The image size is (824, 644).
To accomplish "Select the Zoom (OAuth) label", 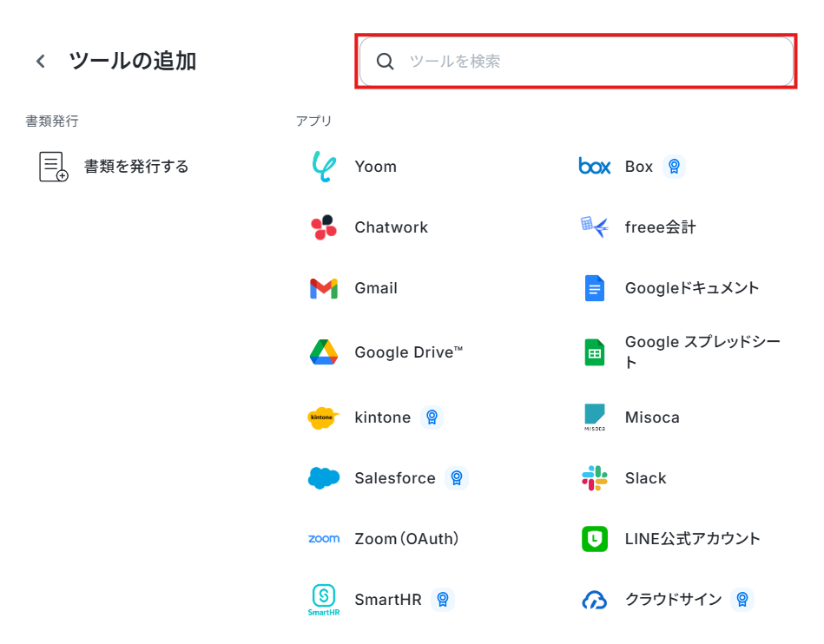I will 406,539.
